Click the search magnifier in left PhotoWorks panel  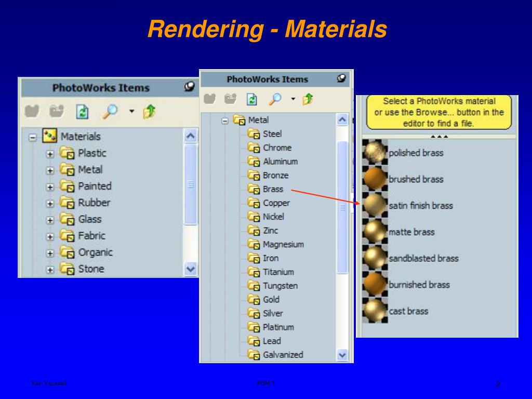(110, 111)
